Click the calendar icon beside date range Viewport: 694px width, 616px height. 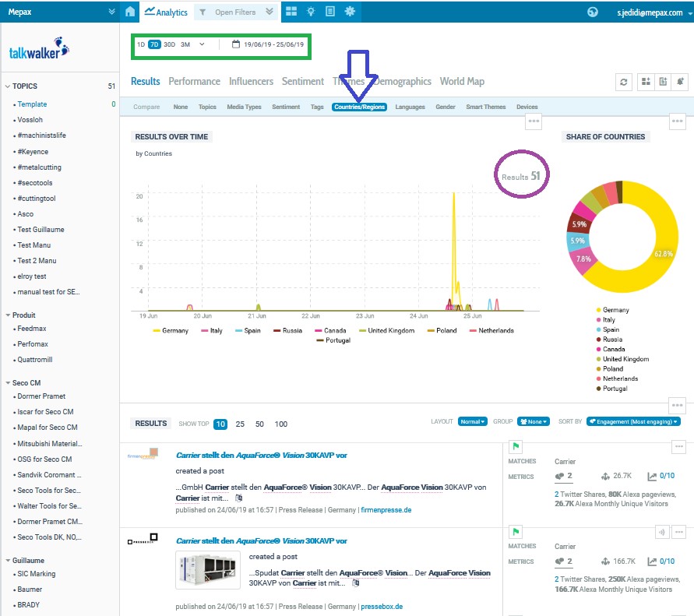(236, 44)
